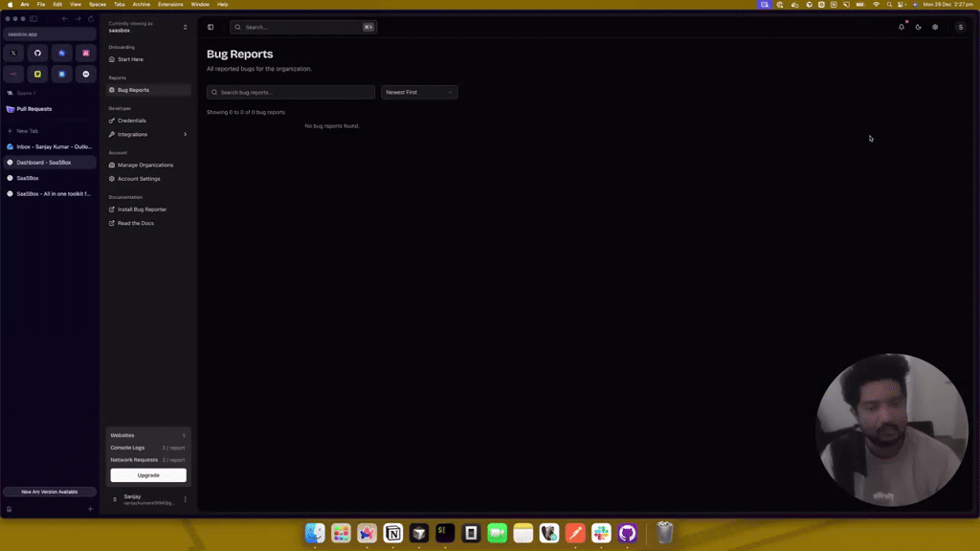This screenshot has width=980, height=551.
Task: Open the Sanjay account options menu dots
Action: 185,499
